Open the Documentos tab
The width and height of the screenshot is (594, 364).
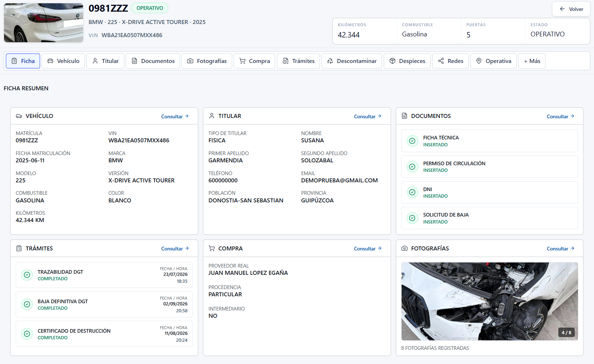153,61
